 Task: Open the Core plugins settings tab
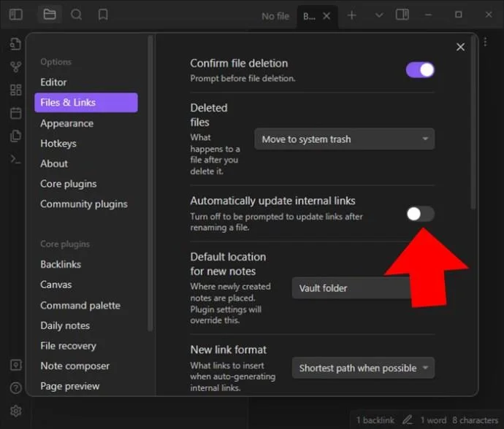coord(85,184)
